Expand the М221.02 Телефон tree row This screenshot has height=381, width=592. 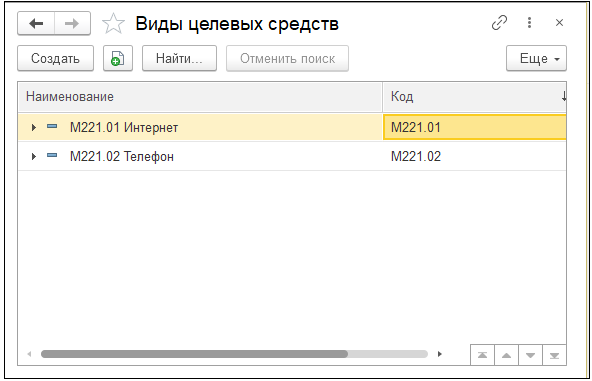(34, 156)
